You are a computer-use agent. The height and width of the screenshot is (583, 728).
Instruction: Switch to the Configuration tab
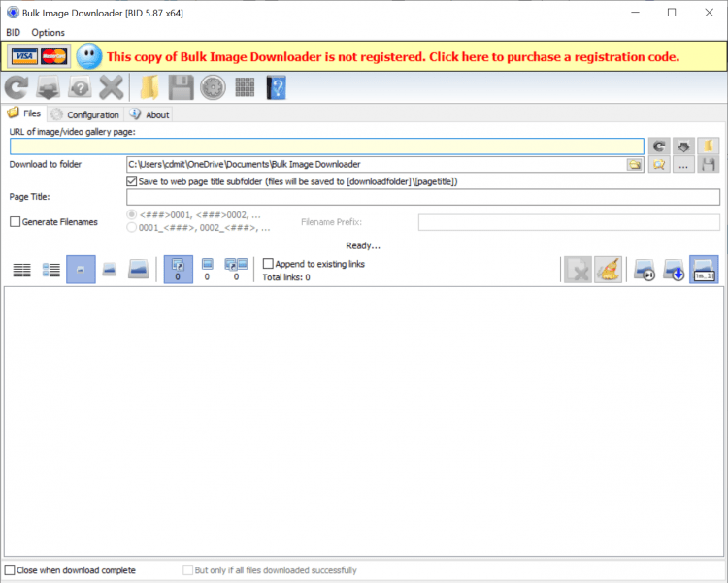(x=85, y=114)
